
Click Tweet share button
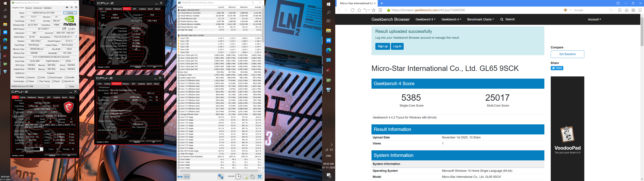(557, 68)
